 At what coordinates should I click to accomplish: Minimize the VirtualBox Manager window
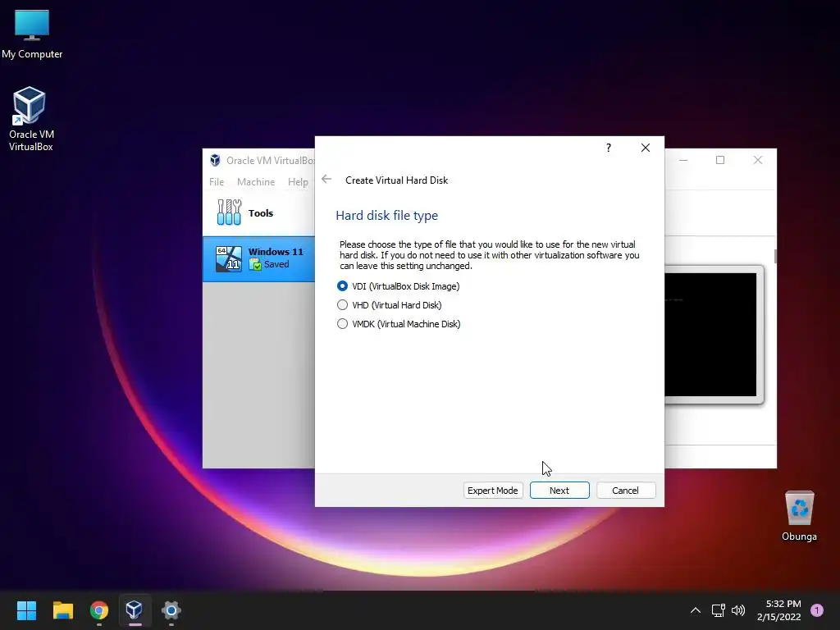coord(683,160)
